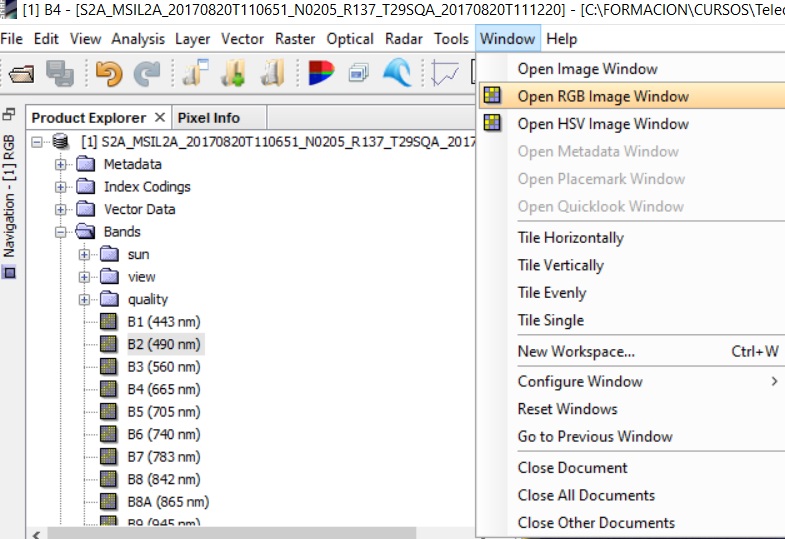This screenshot has width=785, height=539.
Task: Expand the sun folder
Action: pyautogui.click(x=85, y=255)
